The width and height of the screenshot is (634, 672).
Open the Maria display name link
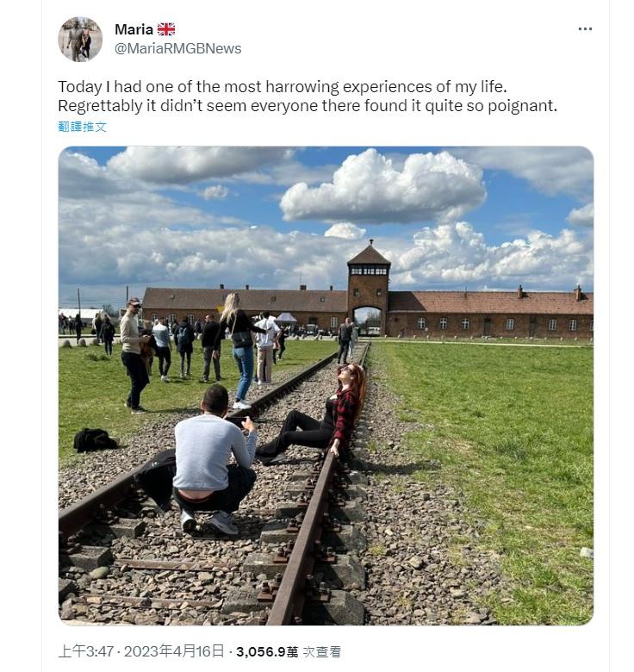coord(134,29)
